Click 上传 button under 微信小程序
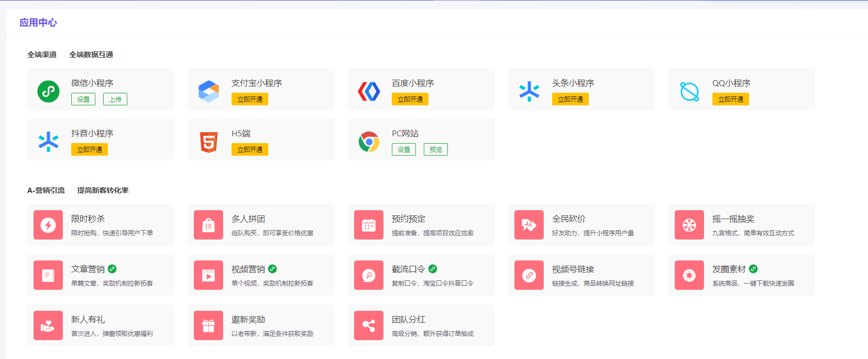 tap(115, 99)
